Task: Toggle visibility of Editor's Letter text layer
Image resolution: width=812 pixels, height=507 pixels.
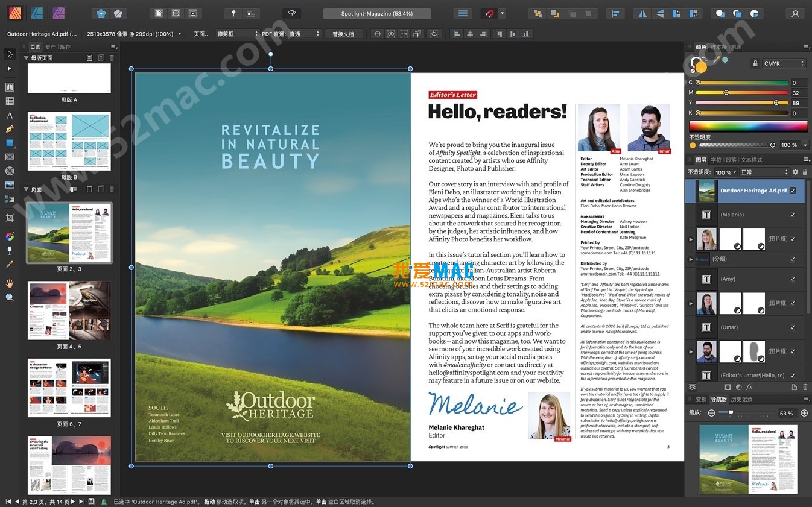Action: click(793, 376)
